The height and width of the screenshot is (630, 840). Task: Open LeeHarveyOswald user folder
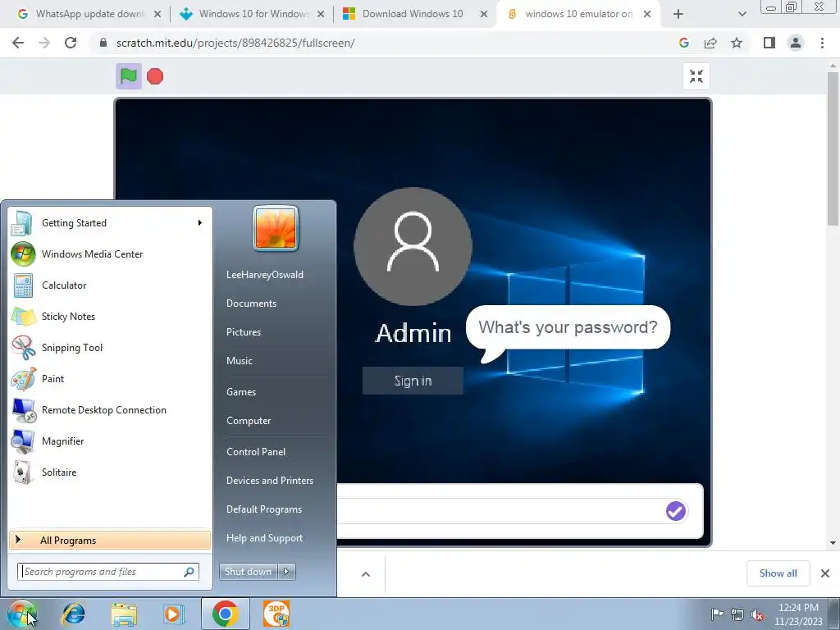[x=265, y=274]
